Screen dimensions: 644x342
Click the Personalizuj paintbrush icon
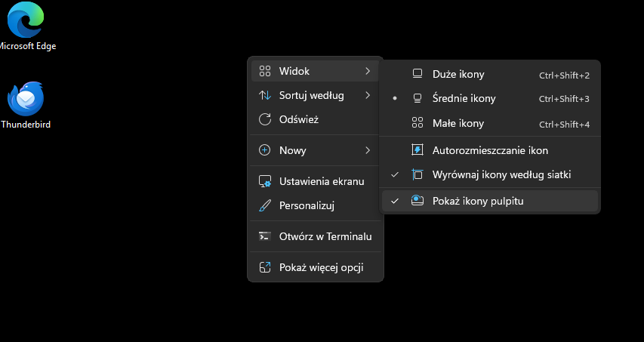(x=265, y=205)
